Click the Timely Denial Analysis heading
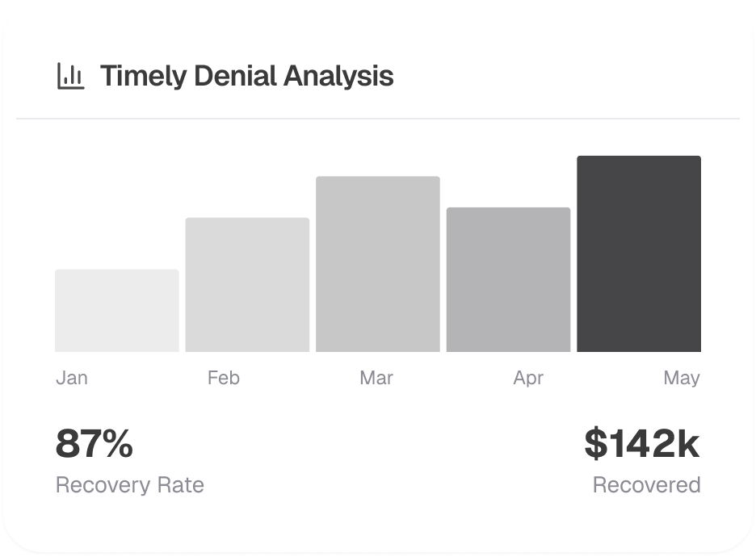This screenshot has width=756, height=557. 246,76
